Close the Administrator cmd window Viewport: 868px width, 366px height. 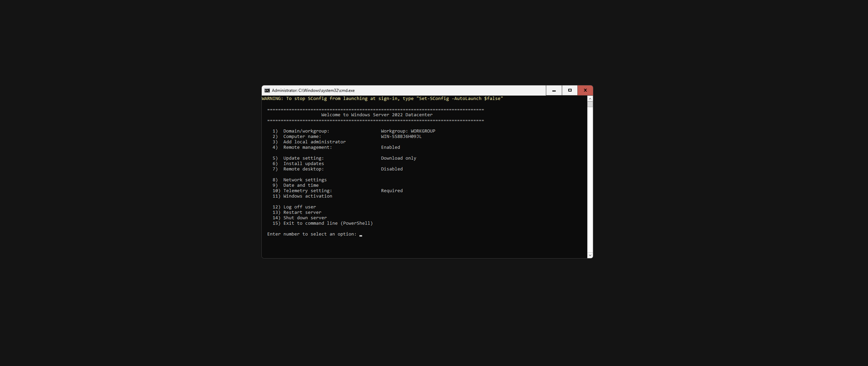point(585,90)
